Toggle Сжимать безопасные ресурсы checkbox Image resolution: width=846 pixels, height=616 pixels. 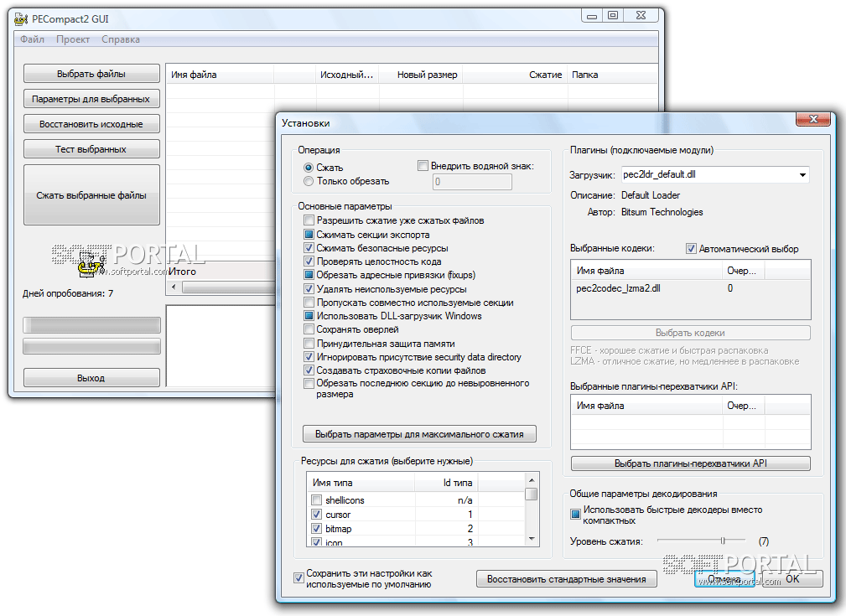309,247
